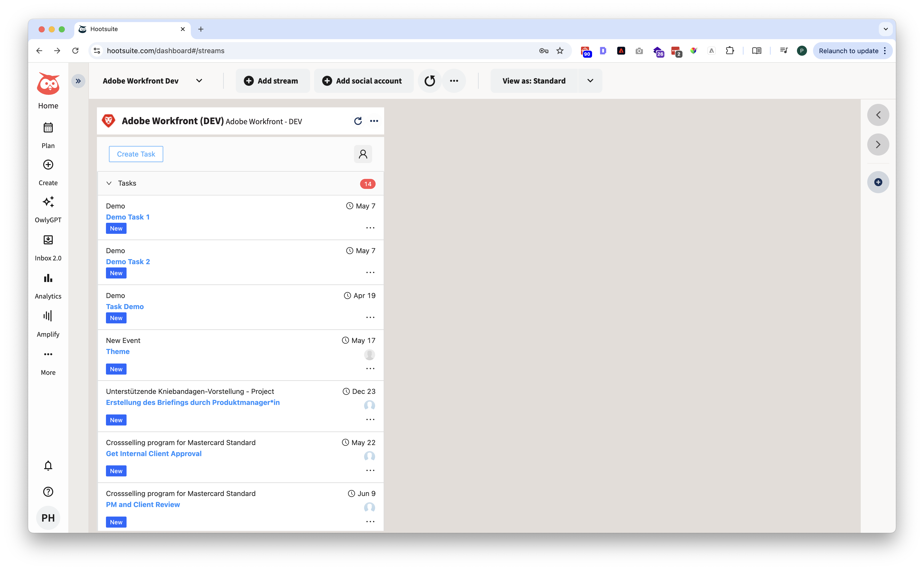Open notifications bell
The image size is (924, 570).
tap(48, 466)
